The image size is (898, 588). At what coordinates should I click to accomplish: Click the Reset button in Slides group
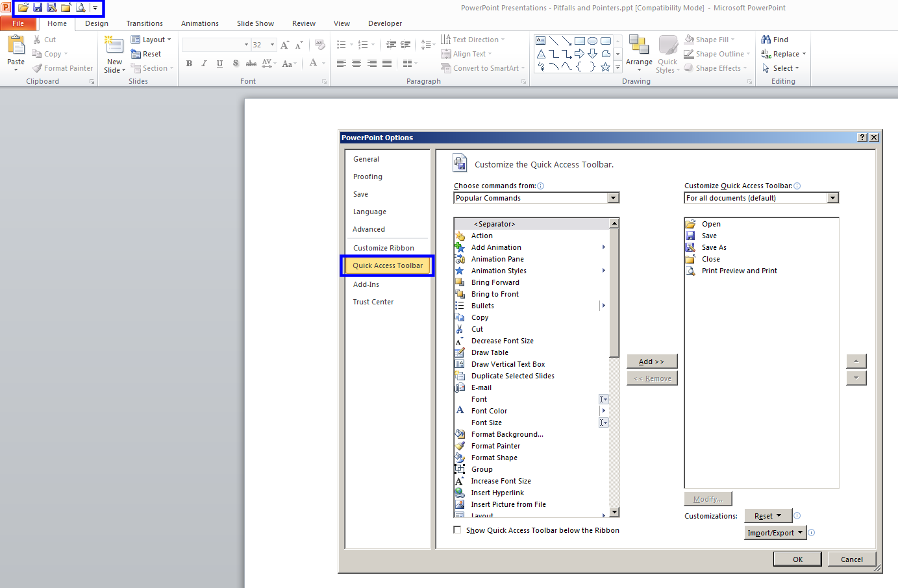coord(146,54)
